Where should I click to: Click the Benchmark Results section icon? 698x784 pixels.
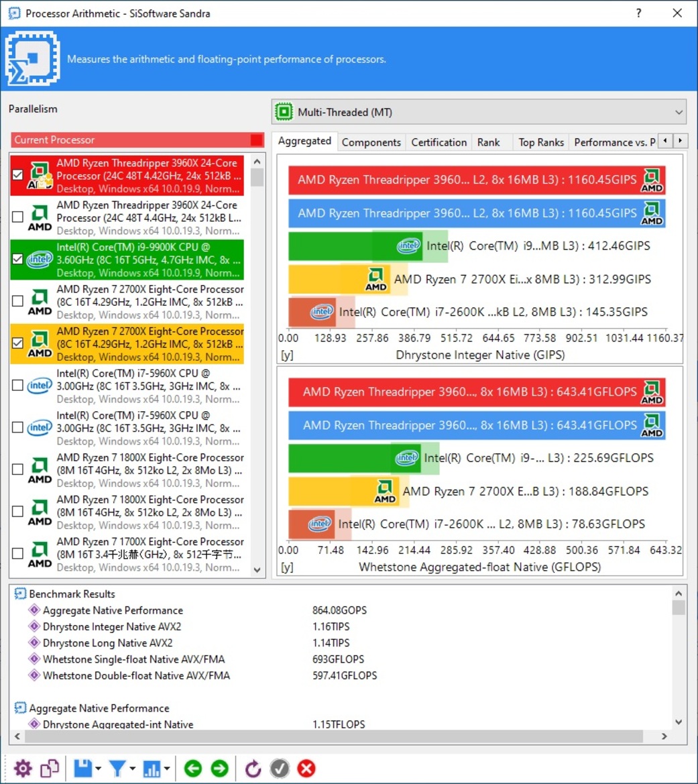coord(20,594)
